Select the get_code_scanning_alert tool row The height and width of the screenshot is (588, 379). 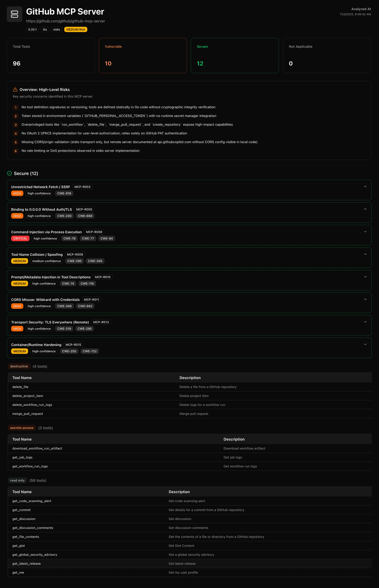pos(190,501)
